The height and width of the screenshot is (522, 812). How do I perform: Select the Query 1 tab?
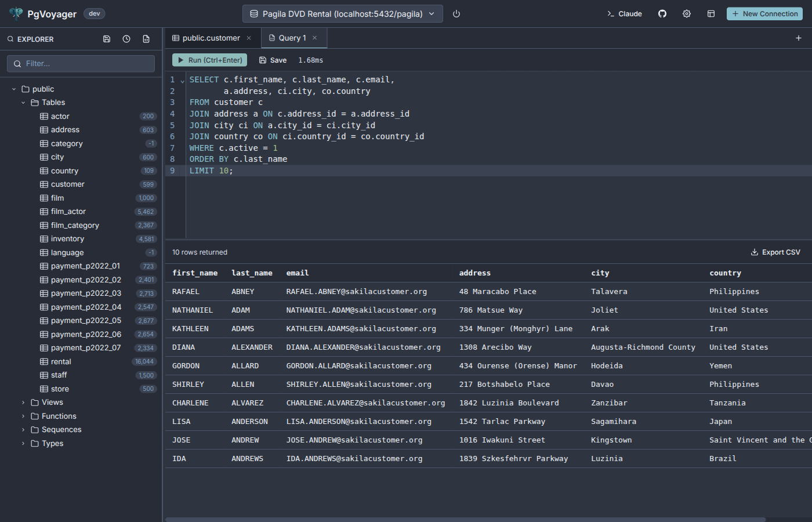point(293,37)
